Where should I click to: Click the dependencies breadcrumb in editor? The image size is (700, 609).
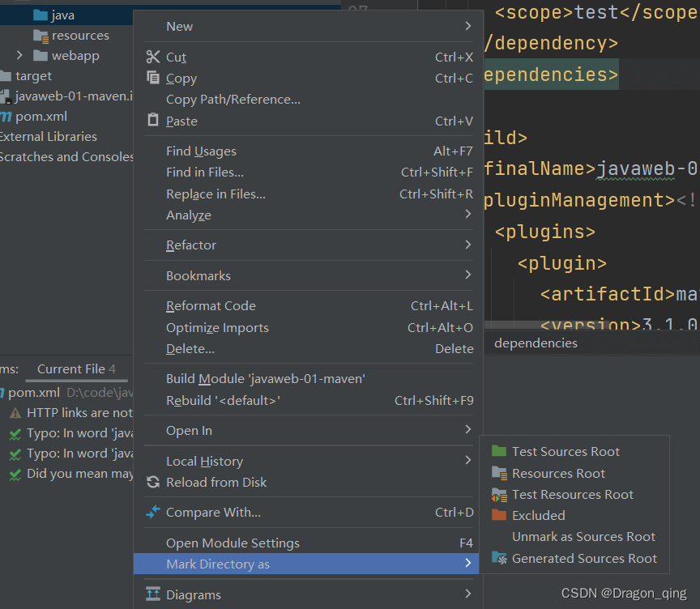(536, 343)
